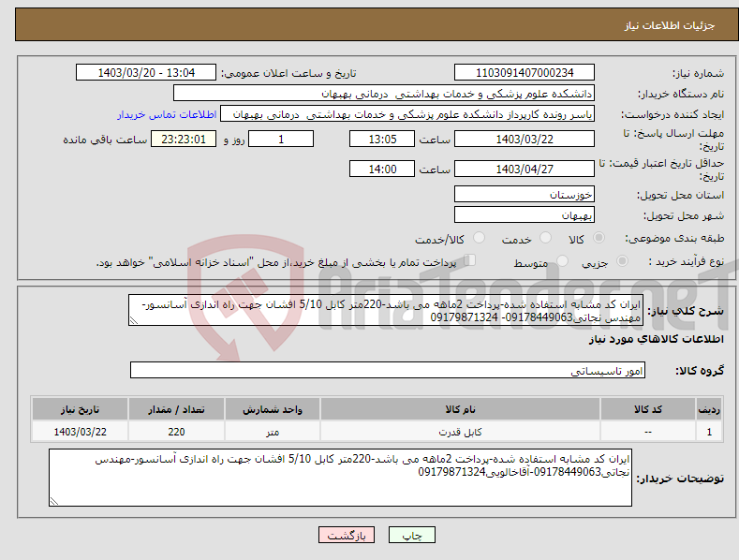Click the نام کالا column header

[x=460, y=409]
